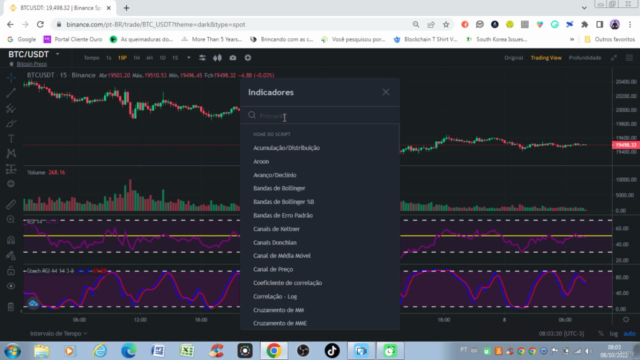640x360 pixels.
Task: Select the Canais de Keltner indicator
Action: tap(276, 229)
